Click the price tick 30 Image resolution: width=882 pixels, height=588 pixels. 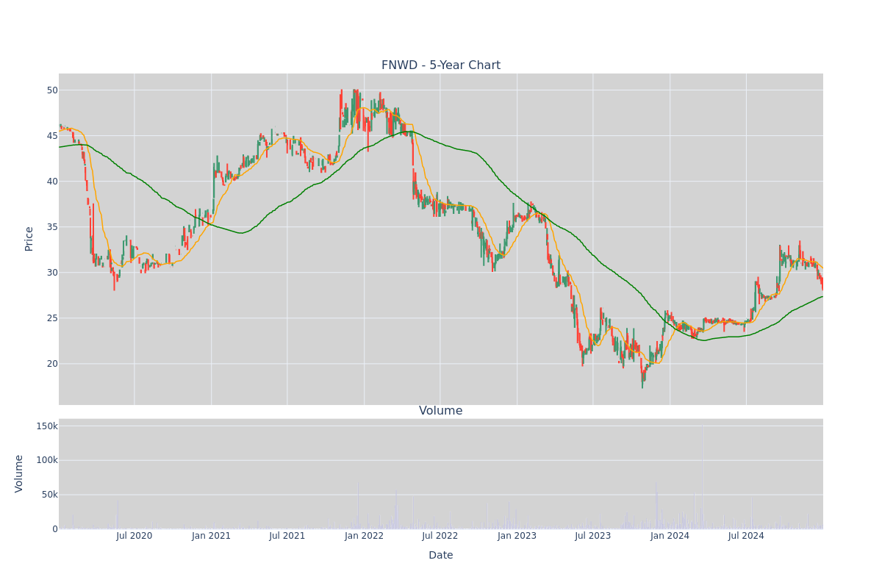(52, 273)
